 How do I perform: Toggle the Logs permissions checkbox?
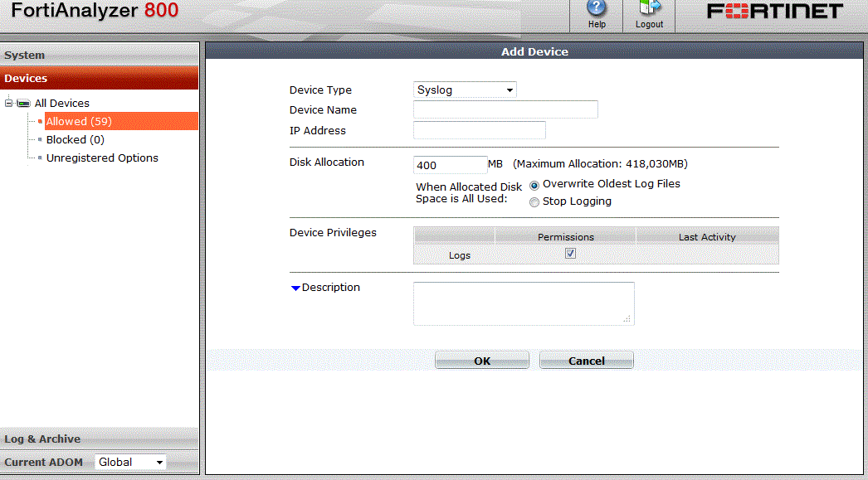click(x=570, y=254)
